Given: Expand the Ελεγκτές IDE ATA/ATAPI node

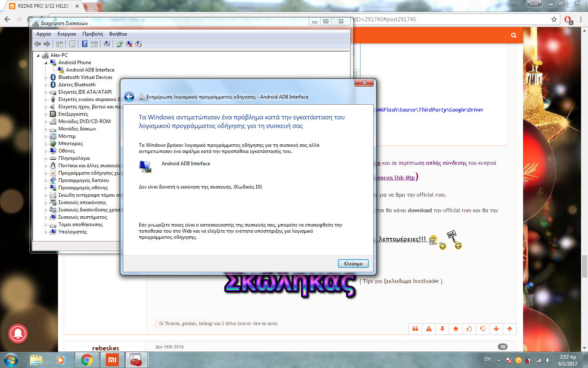Looking at the screenshot, I should [46, 92].
